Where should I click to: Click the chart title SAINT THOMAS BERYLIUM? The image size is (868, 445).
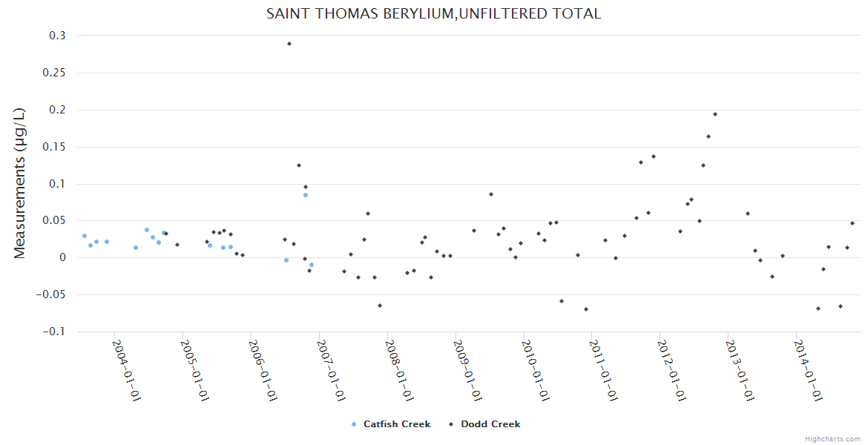click(434, 14)
